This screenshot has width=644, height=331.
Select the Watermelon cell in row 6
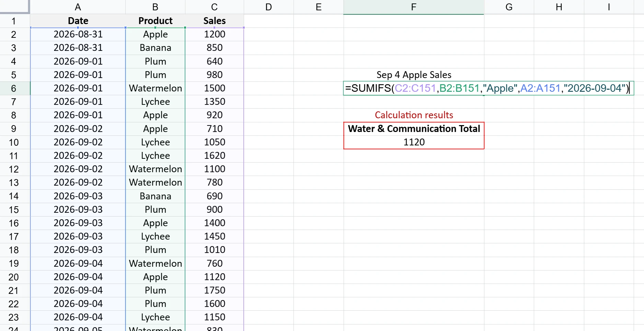tap(155, 88)
